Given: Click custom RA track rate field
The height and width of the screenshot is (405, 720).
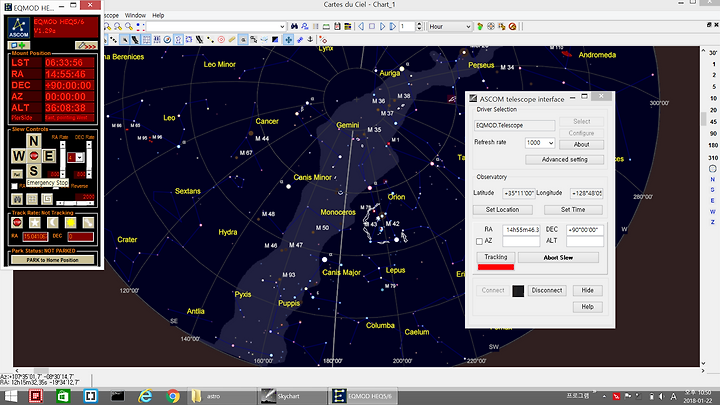Looking at the screenshot, I should (x=35, y=236).
